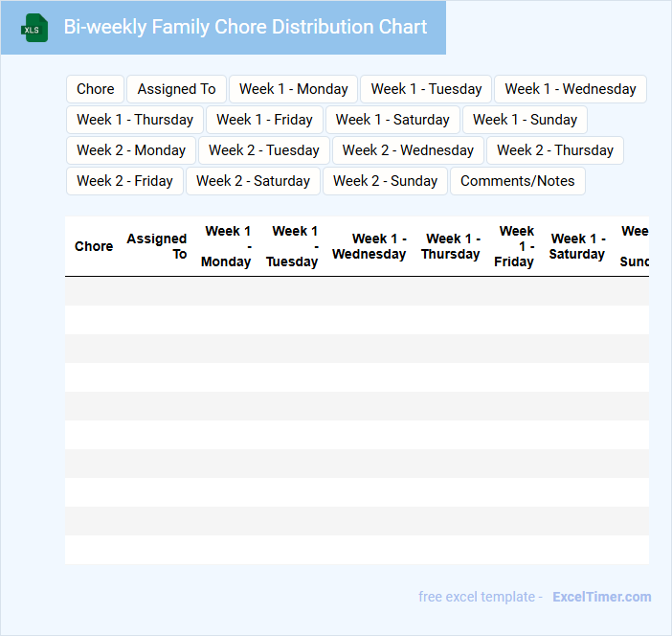Screen dimensions: 672x636
Task: Click the Week 1 - Monday column header
Action: pos(226,246)
